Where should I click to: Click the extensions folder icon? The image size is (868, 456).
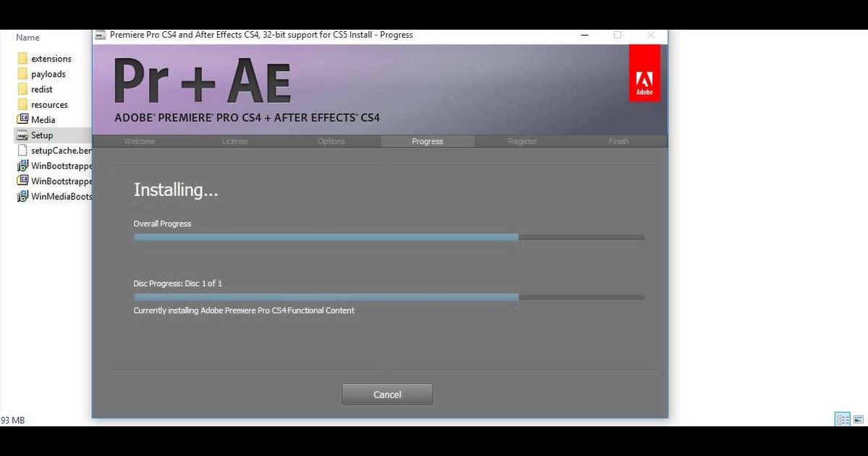coord(22,59)
